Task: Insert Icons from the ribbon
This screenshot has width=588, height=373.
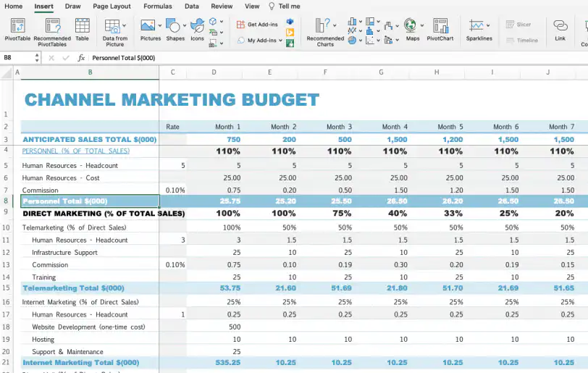Action: [197, 29]
